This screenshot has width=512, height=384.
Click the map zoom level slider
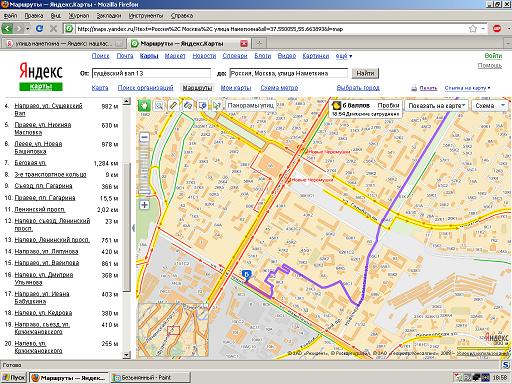[144, 171]
